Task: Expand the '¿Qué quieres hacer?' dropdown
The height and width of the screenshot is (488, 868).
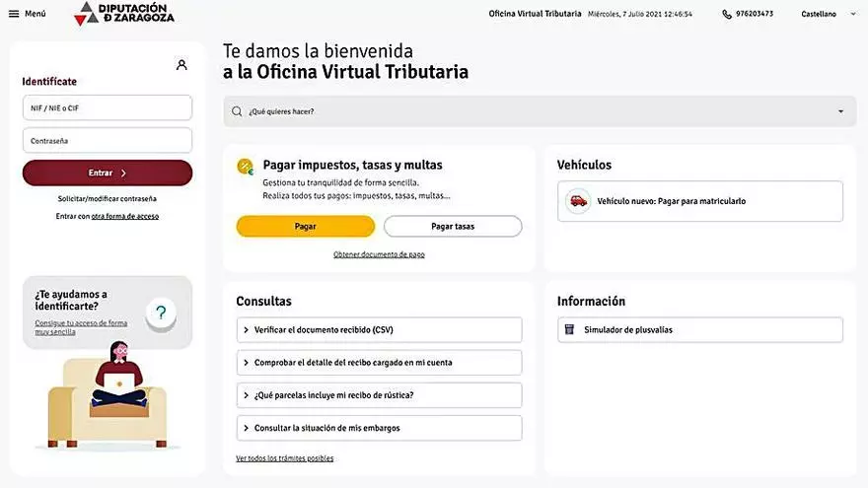Action: click(x=840, y=111)
